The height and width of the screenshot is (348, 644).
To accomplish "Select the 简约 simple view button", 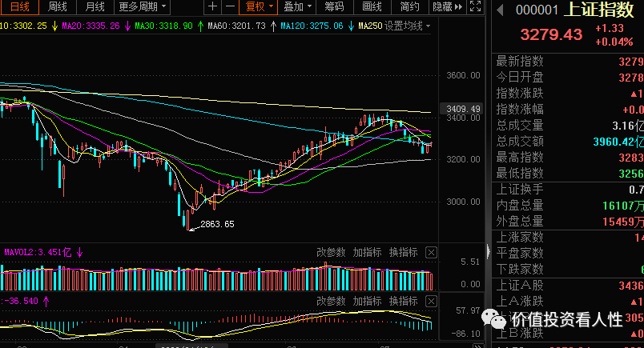I will click(410, 6).
